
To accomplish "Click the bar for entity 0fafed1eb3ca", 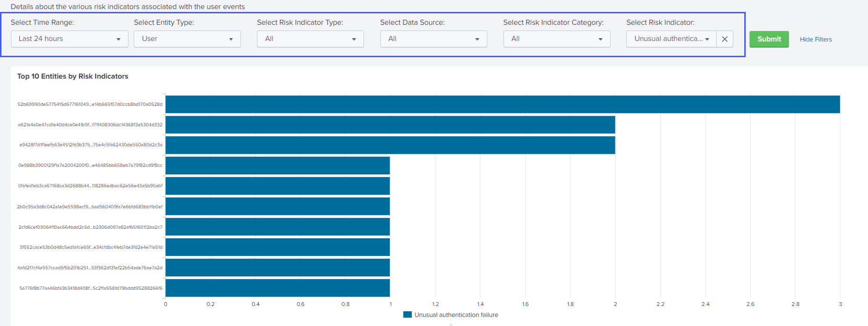I will click(x=277, y=186).
